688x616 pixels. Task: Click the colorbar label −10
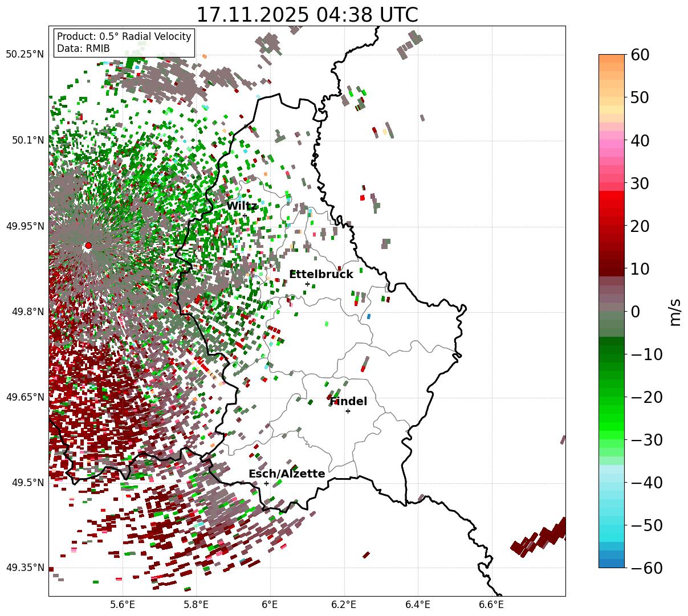(646, 354)
